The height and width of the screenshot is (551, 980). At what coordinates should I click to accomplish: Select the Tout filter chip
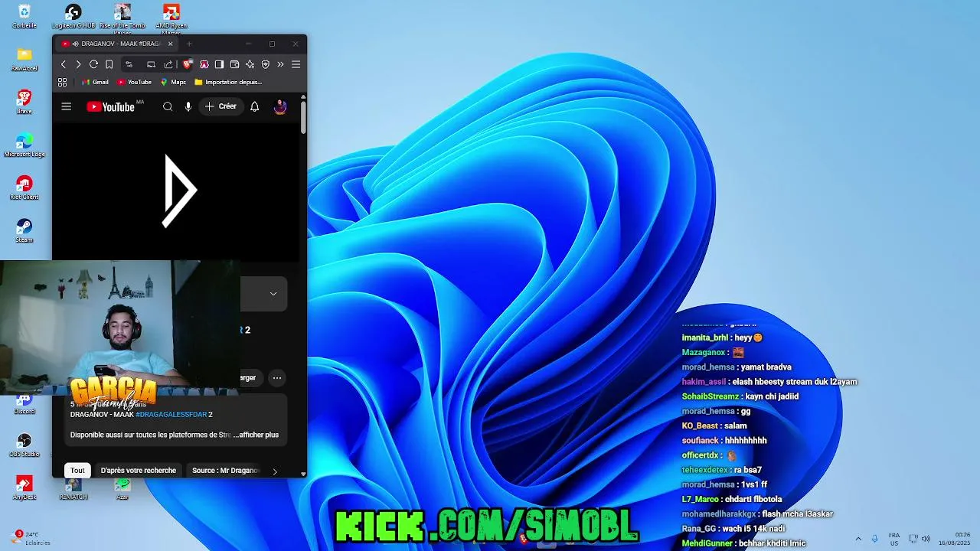click(77, 471)
